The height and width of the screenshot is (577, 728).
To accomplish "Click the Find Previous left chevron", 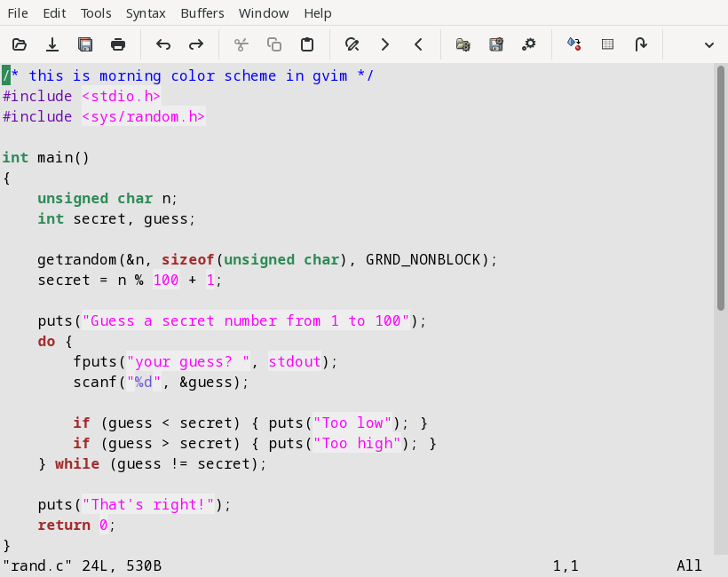I will (x=418, y=44).
